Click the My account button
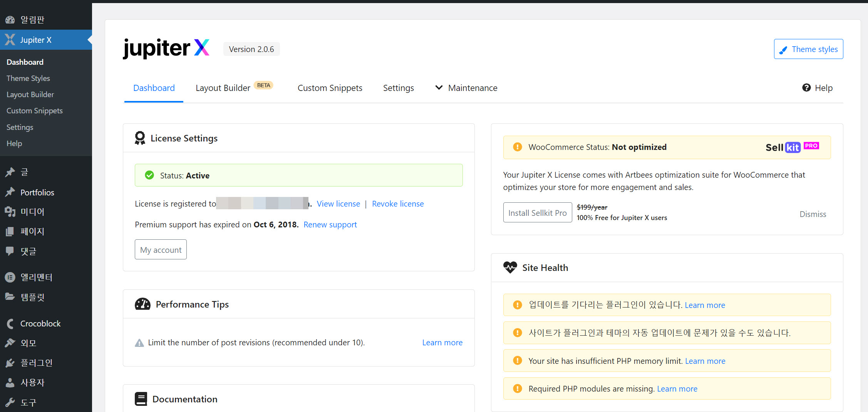 pos(161,249)
